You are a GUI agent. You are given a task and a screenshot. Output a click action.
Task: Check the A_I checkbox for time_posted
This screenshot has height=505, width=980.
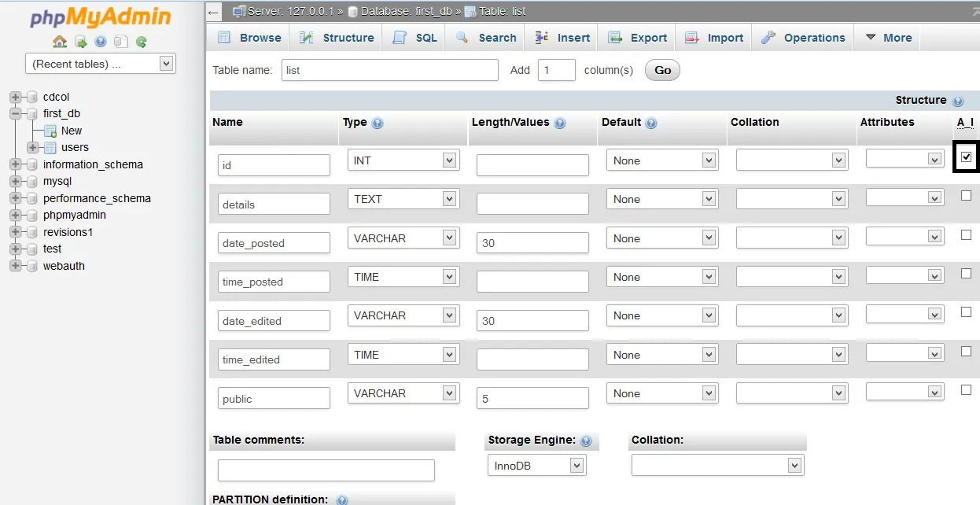click(x=966, y=273)
